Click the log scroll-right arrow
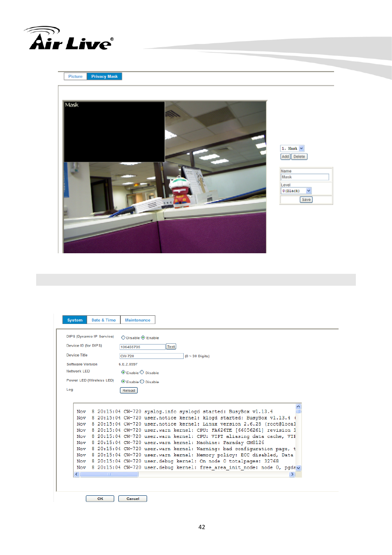The image size is (392, 555). (292, 474)
